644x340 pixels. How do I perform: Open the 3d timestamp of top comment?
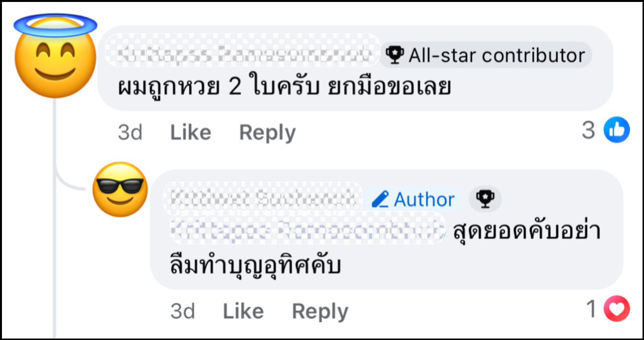[130, 133]
